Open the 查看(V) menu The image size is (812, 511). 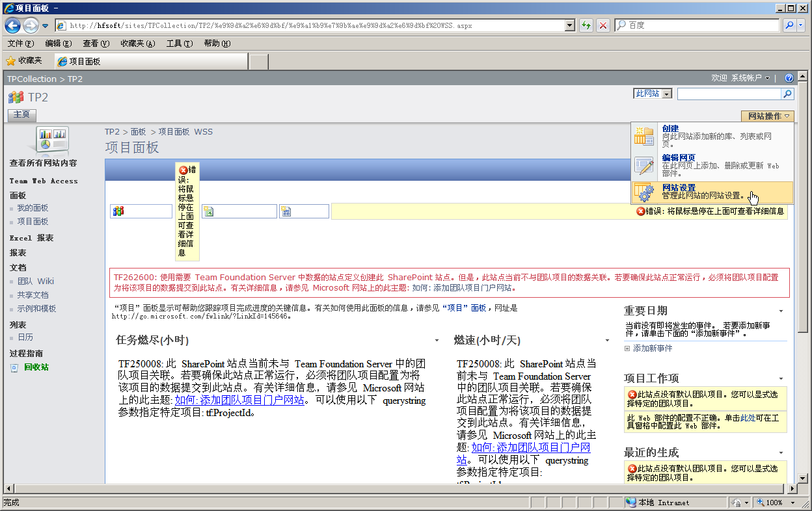[x=96, y=44]
